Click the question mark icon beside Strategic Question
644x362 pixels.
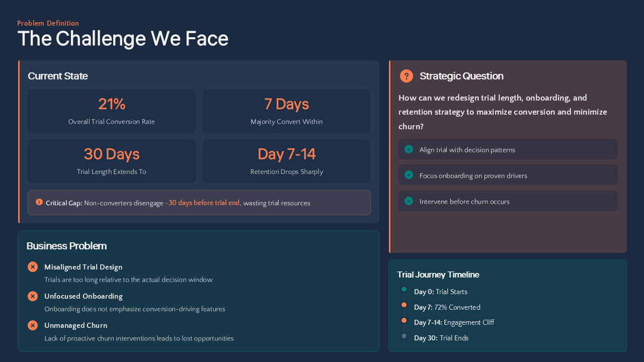point(406,76)
